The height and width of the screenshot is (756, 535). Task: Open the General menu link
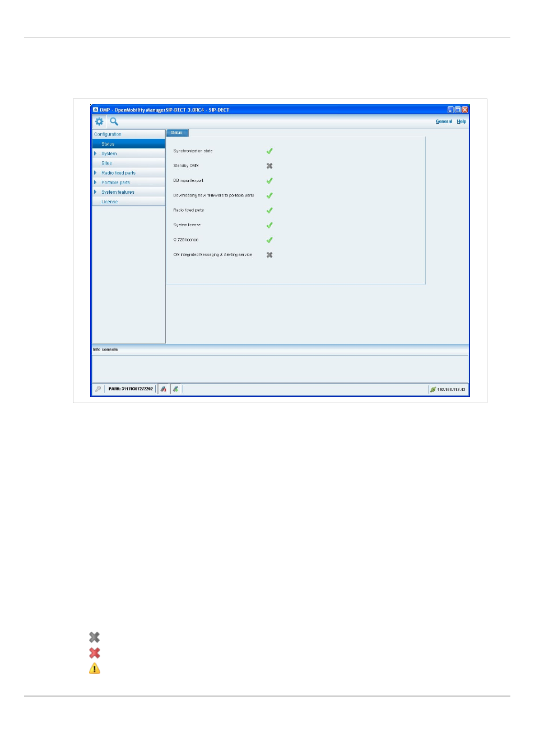point(444,122)
